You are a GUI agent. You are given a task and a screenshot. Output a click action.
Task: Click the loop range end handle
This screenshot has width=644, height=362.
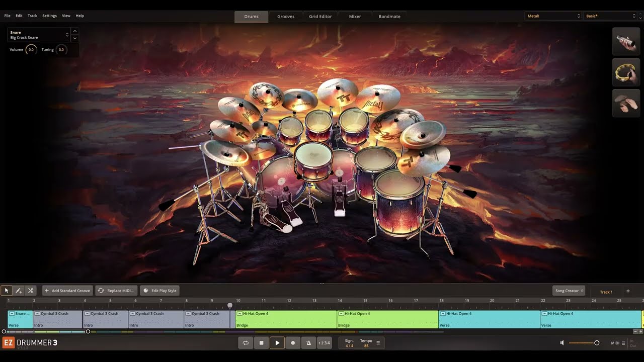coord(88,331)
